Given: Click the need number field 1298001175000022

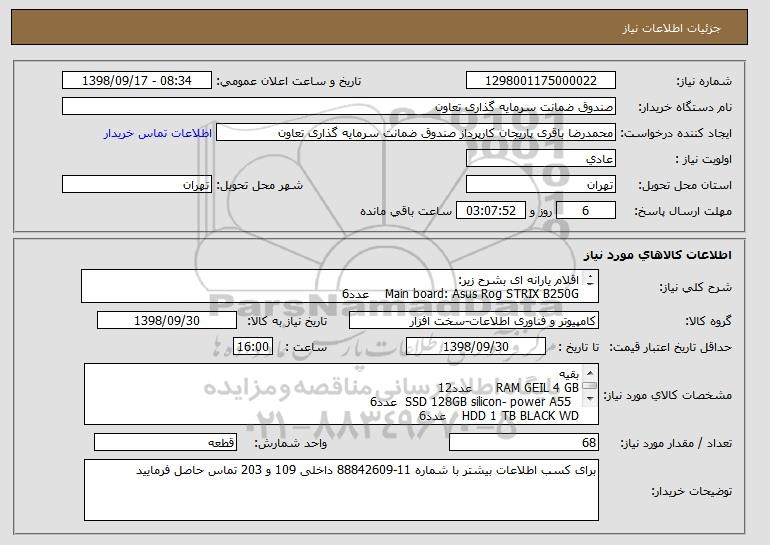Looking at the screenshot, I should tap(541, 81).
